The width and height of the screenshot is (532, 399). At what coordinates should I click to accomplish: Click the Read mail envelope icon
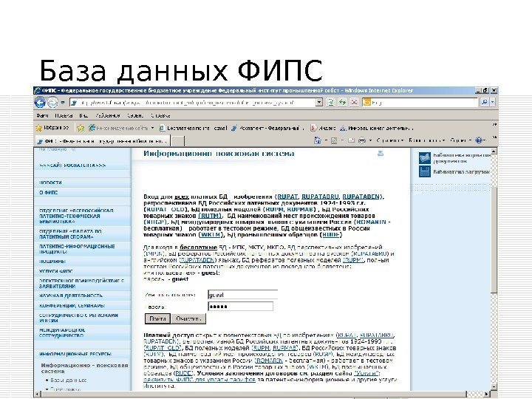tap(351, 140)
